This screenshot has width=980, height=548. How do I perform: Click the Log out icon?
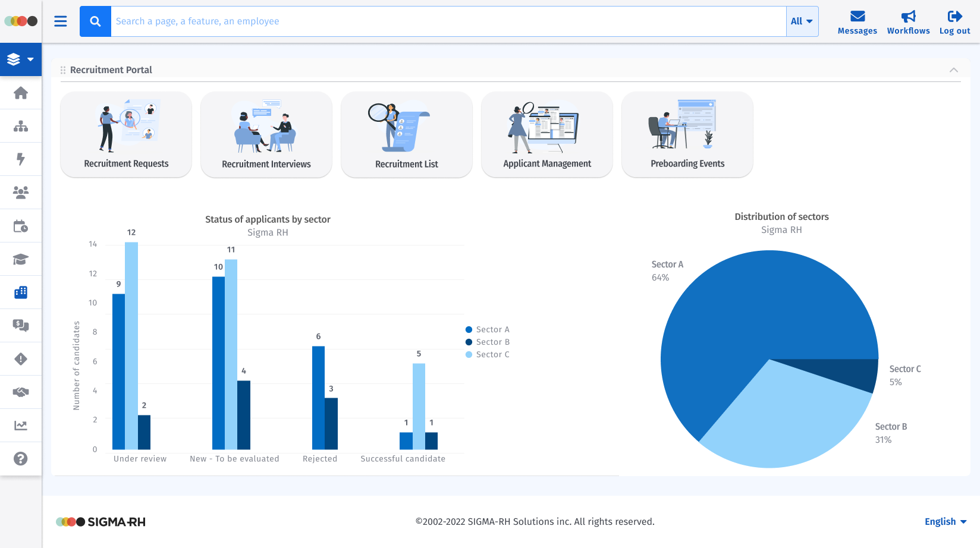954,16
